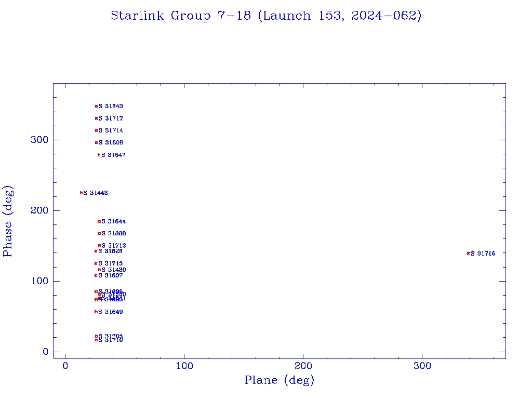Click the red marker beside S 31713
The width and height of the screenshot is (532, 399).
click(99, 246)
